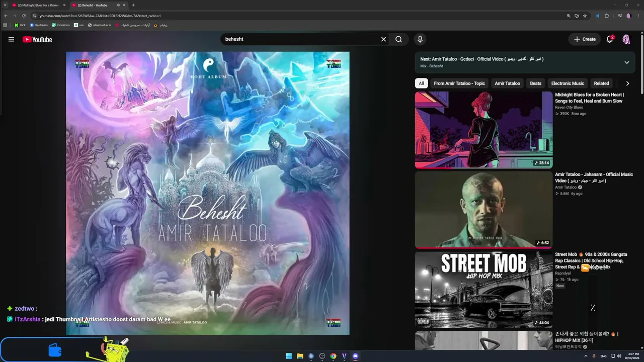
Task: Close the Behesht - YouTube tab
Action: (124, 5)
